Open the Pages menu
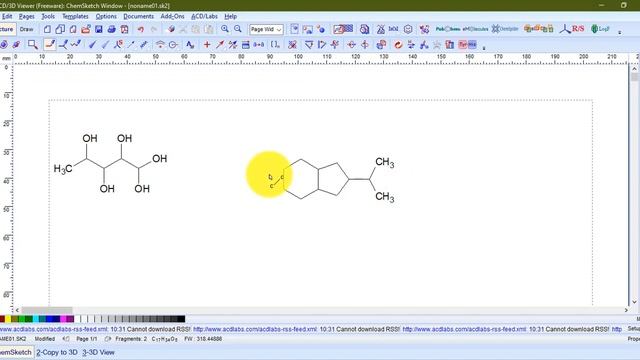 (27, 16)
